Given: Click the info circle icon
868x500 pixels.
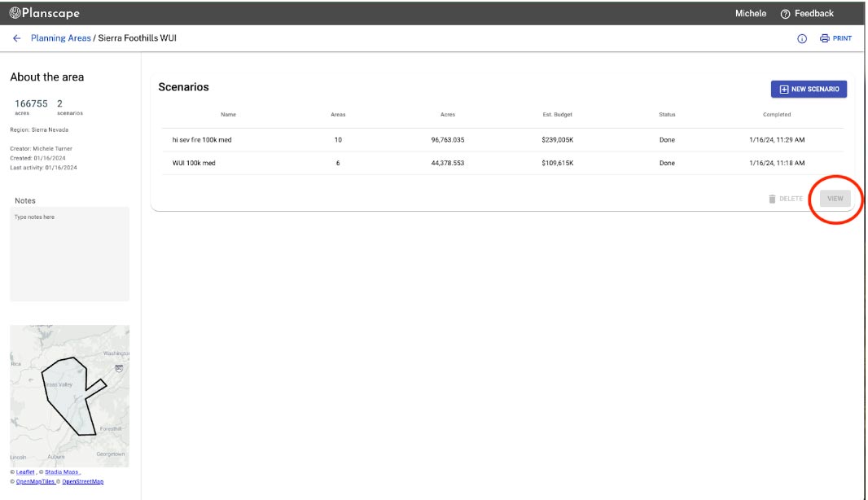Looking at the screenshot, I should pos(802,39).
